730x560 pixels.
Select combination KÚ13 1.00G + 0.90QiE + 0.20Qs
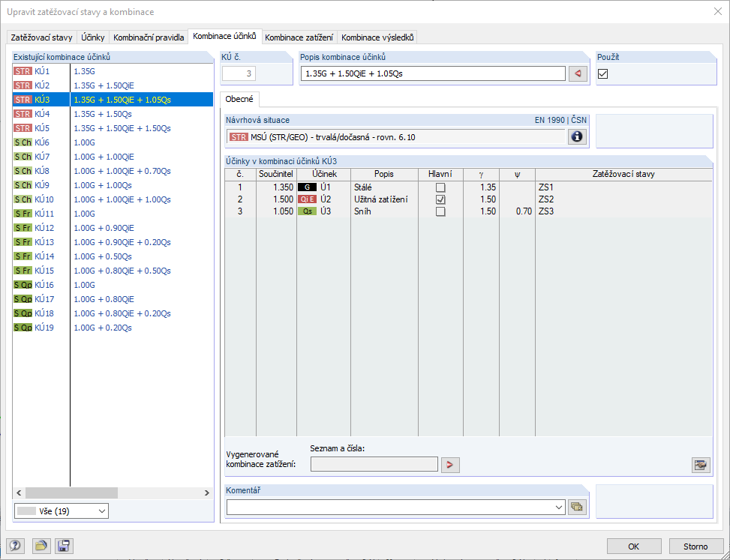pyautogui.click(x=113, y=242)
